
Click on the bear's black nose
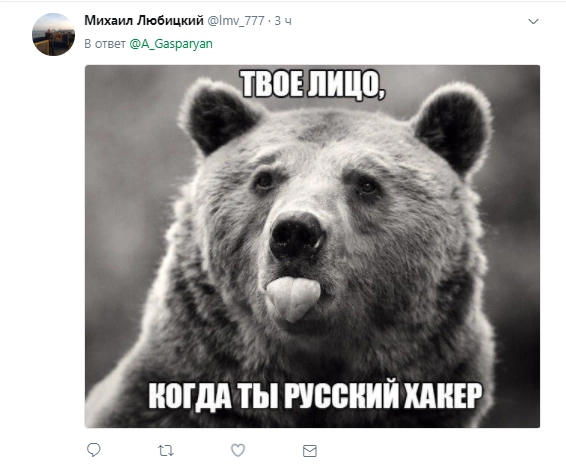[296, 235]
